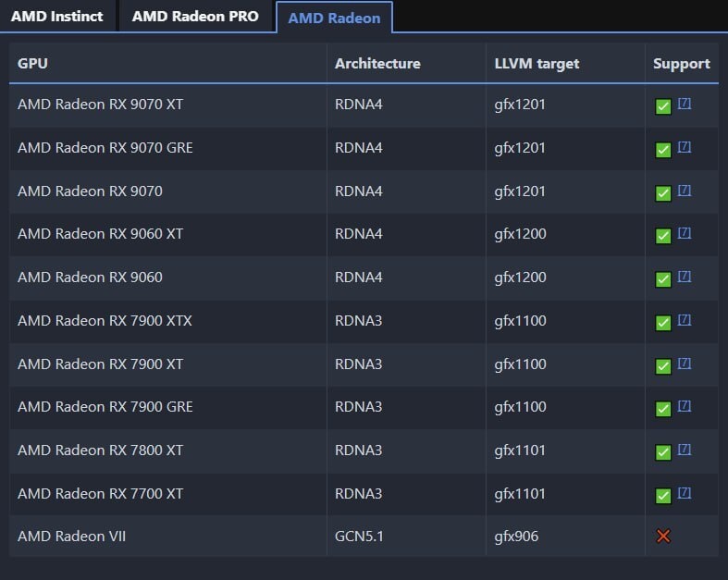This screenshot has width=728, height=580.
Task: Select the text AMD Radeon RX 7900 GRE
Action: pos(105,407)
